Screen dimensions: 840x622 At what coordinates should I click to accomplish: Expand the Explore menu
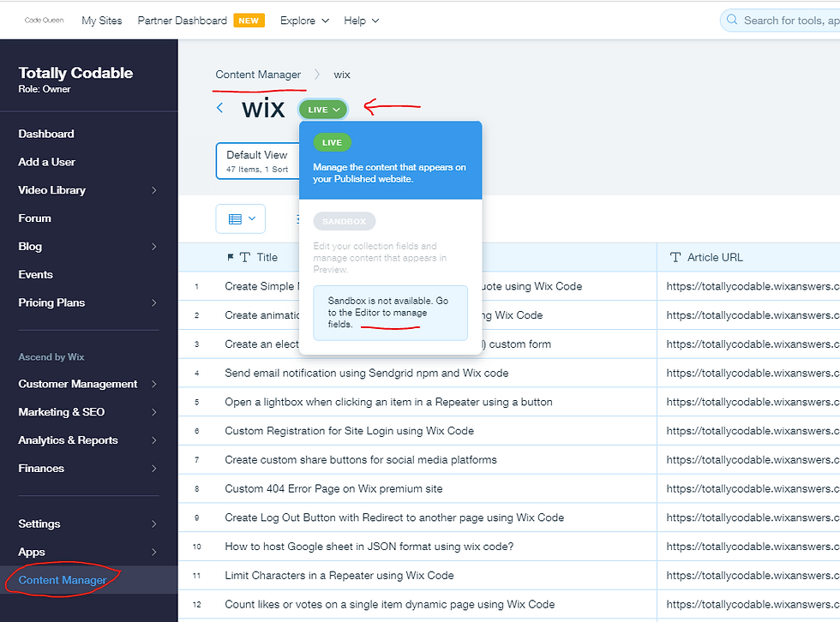(x=304, y=21)
